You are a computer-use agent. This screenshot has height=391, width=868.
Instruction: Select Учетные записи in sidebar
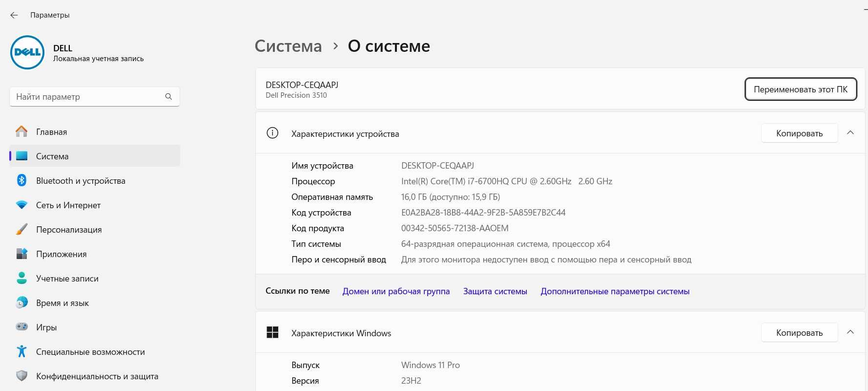95,278
